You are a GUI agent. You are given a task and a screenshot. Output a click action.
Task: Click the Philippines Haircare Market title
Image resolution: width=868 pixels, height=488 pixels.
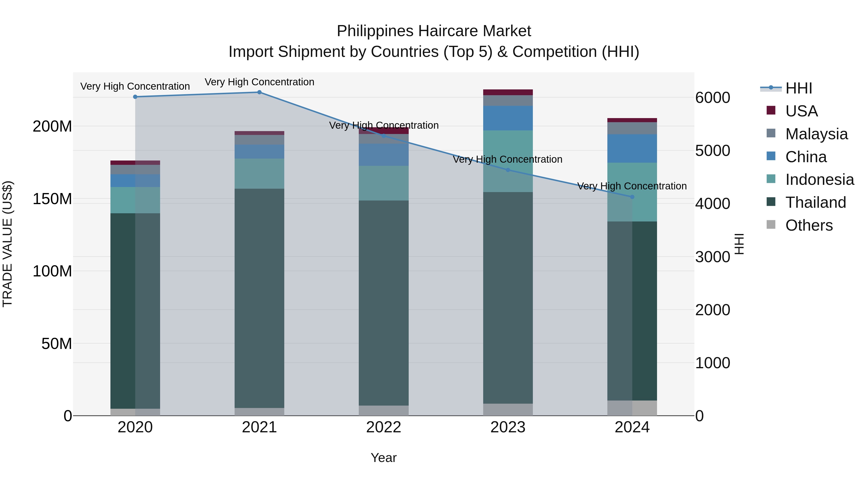(434, 31)
